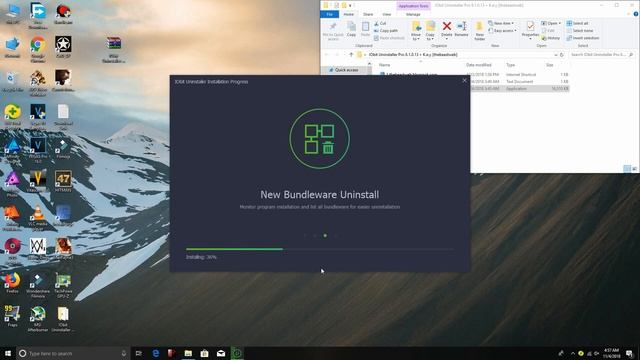Image resolution: width=640 pixels, height=360 pixels.
Task: Sort by the Date modified column header
Action: 479,65
